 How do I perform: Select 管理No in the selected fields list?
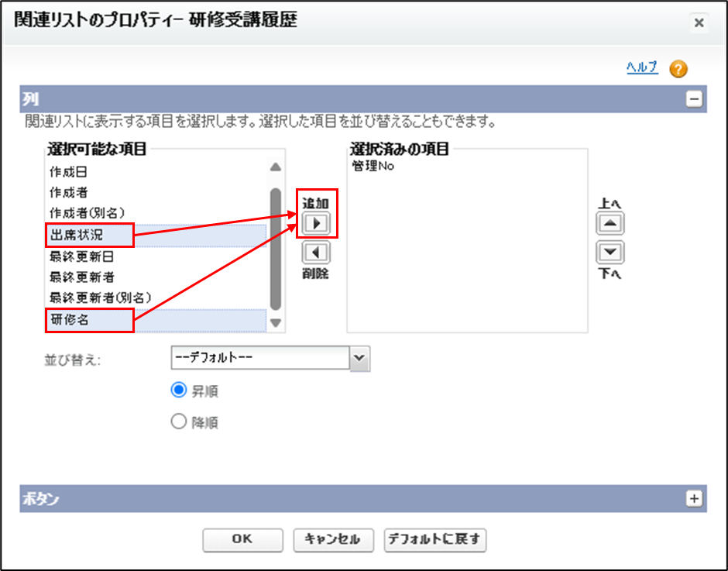pyautogui.click(x=373, y=166)
